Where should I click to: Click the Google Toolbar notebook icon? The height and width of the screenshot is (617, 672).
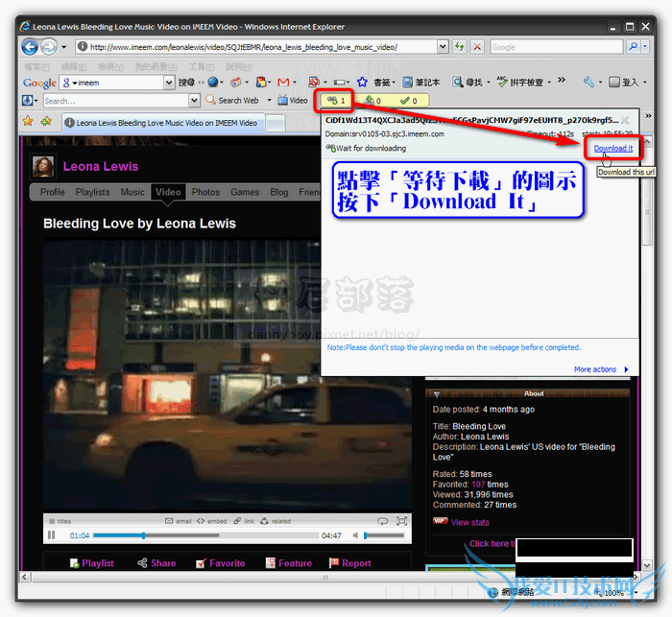pyautogui.click(x=408, y=83)
